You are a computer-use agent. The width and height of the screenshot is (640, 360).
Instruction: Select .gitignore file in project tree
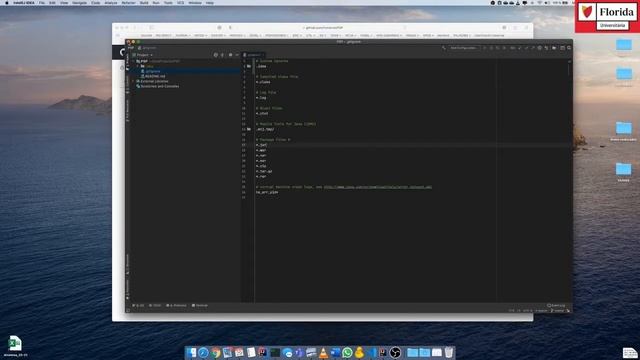[153, 71]
